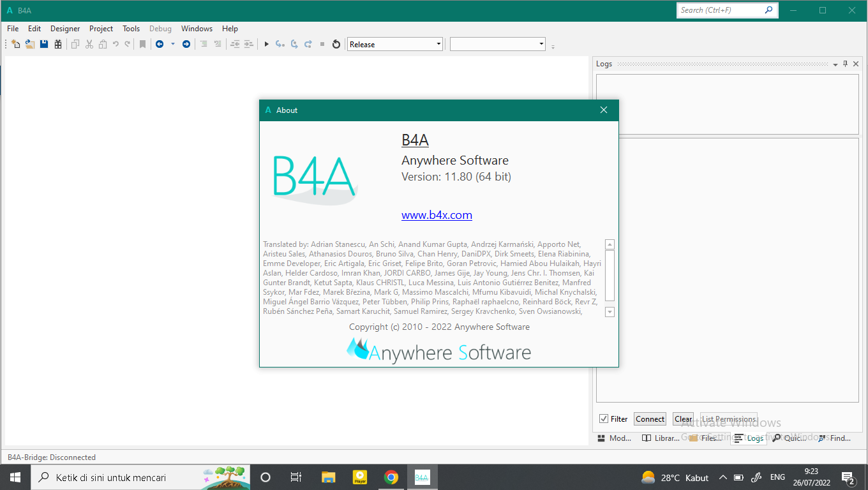The height and width of the screenshot is (490, 868).
Task: Click the restart circular arrow icon
Action: pos(336,44)
